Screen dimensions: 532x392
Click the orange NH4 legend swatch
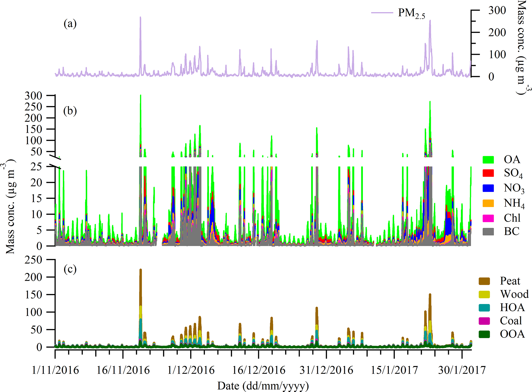coord(488,203)
